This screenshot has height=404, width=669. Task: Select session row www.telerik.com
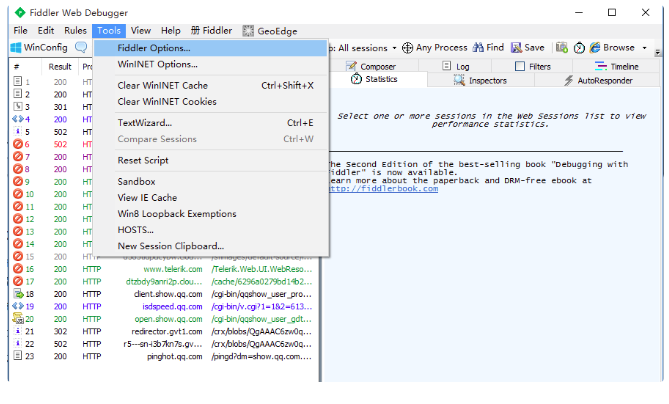(163, 269)
